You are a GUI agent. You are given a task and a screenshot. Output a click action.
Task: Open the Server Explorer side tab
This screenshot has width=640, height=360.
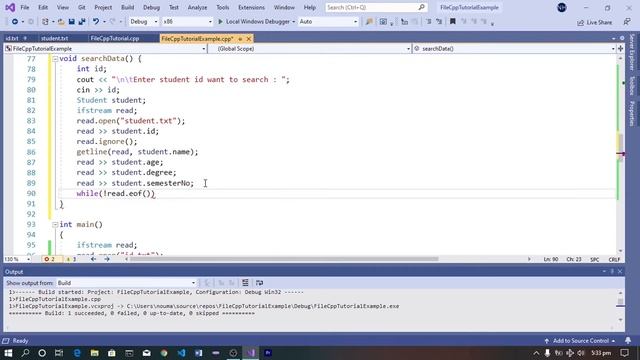pyautogui.click(x=632, y=53)
